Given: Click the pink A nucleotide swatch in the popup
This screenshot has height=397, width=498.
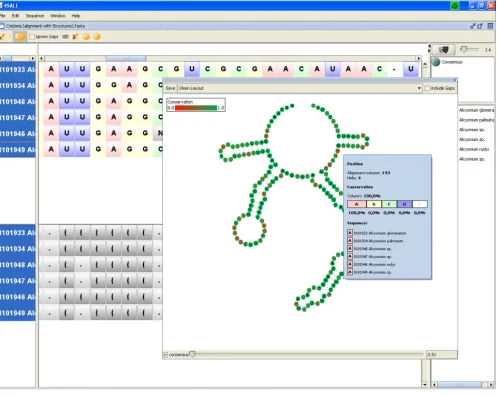Looking at the screenshot, I should (x=356, y=204).
